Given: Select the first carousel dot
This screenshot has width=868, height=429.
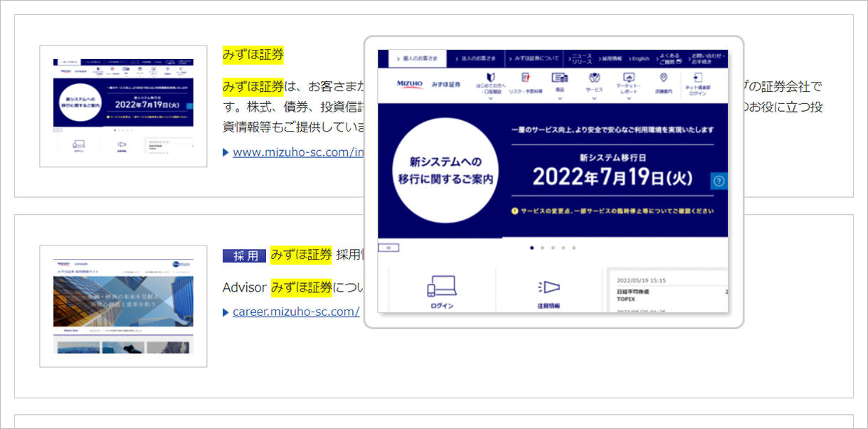Looking at the screenshot, I should 531,248.
